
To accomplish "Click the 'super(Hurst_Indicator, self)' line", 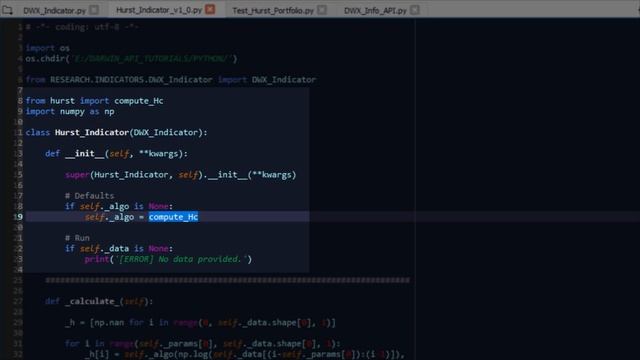I will (x=180, y=175).
